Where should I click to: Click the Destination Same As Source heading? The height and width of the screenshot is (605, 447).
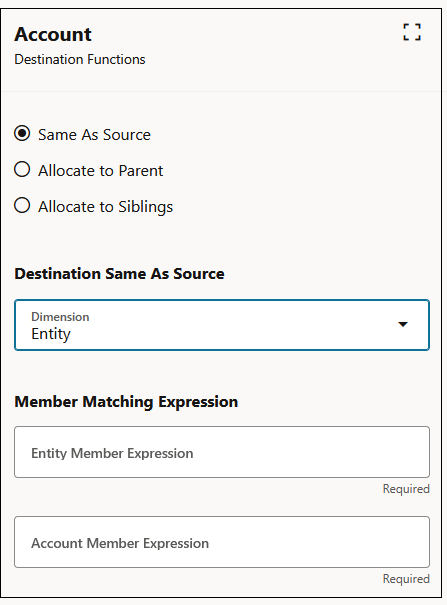pos(119,274)
